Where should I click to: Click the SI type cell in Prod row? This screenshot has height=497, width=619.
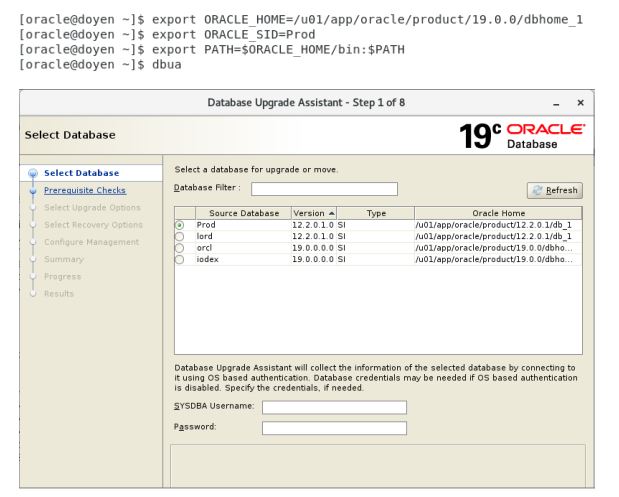click(x=341, y=225)
